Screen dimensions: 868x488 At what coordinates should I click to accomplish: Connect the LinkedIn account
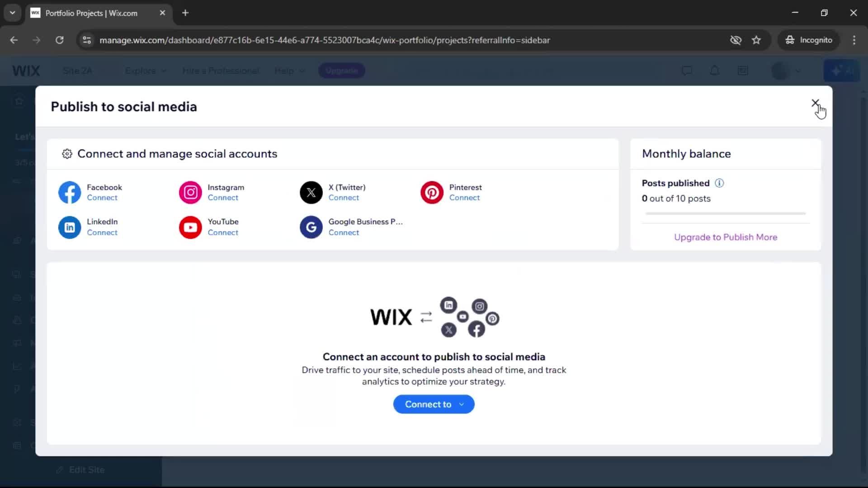(102, 233)
